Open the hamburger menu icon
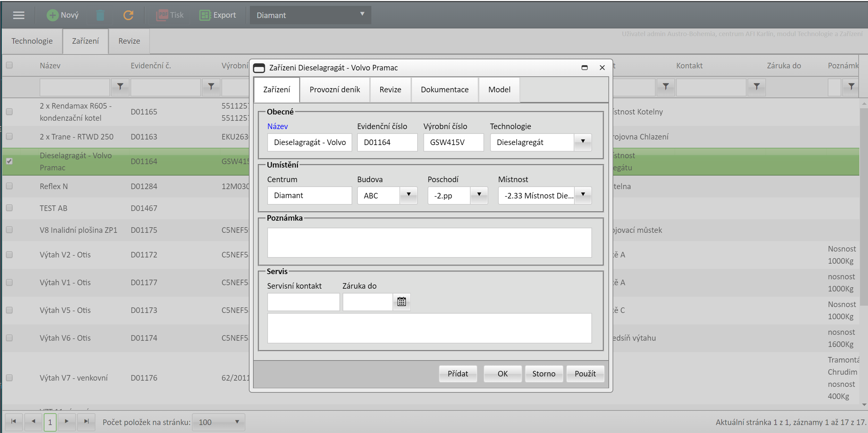This screenshot has width=868, height=433. coord(19,15)
